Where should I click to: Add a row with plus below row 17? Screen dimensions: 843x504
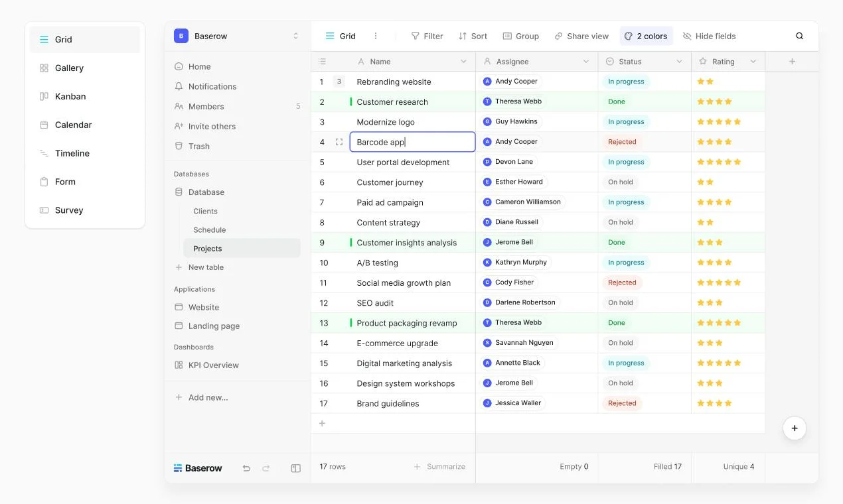pos(323,423)
